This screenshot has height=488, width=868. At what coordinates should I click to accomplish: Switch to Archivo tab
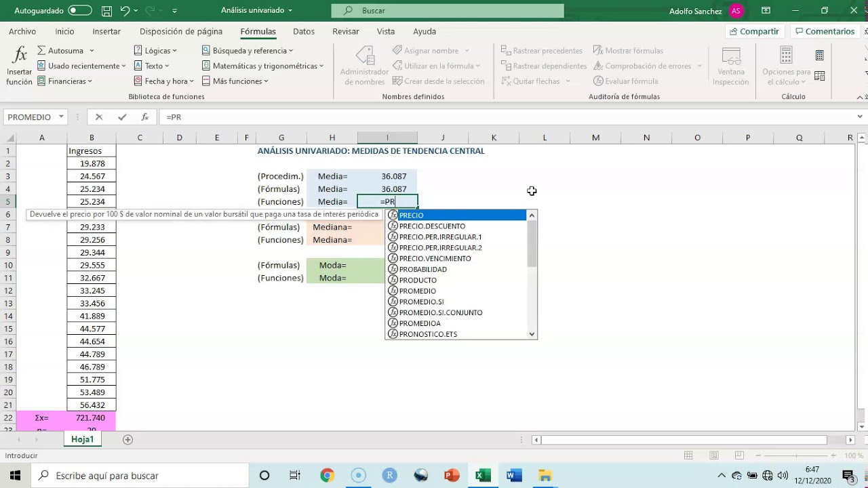coord(22,32)
